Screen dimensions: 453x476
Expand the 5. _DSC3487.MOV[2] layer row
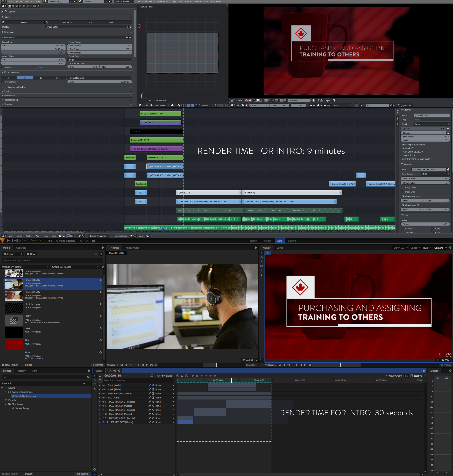(x=99, y=402)
